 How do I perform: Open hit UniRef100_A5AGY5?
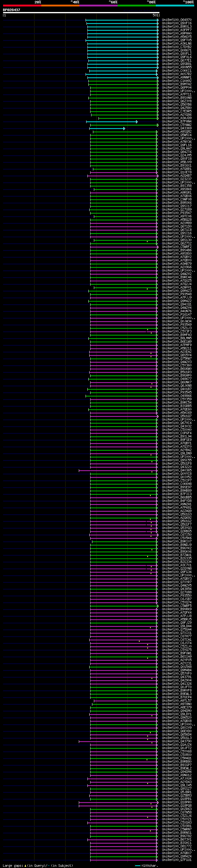click(177, 37)
